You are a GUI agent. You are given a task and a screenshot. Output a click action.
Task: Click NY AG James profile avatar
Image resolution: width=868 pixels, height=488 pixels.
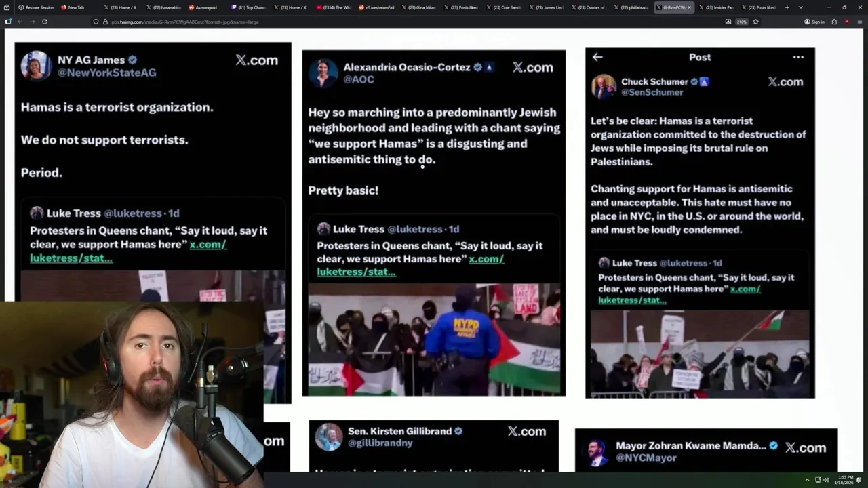point(35,66)
